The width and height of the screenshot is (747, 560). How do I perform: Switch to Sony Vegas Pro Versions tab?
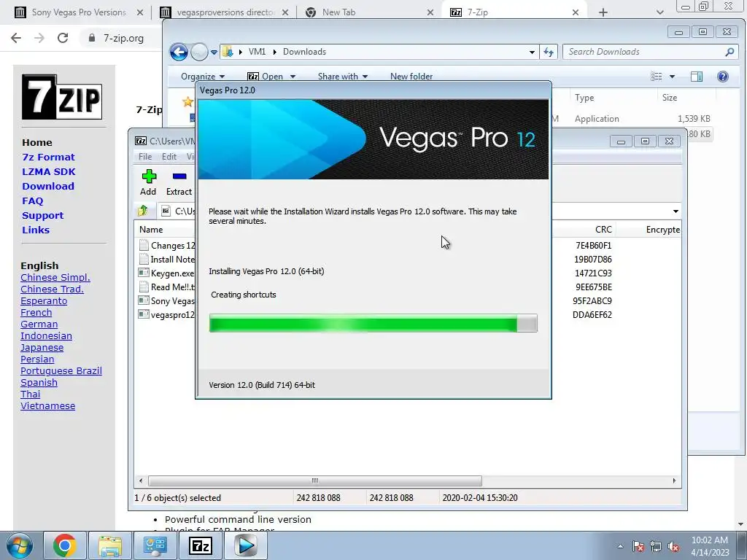point(79,12)
